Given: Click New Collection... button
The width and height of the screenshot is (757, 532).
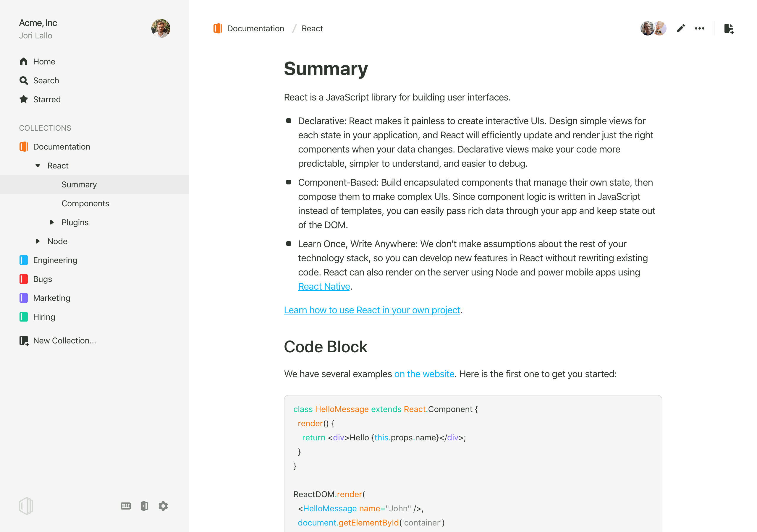Looking at the screenshot, I should [x=64, y=340].
